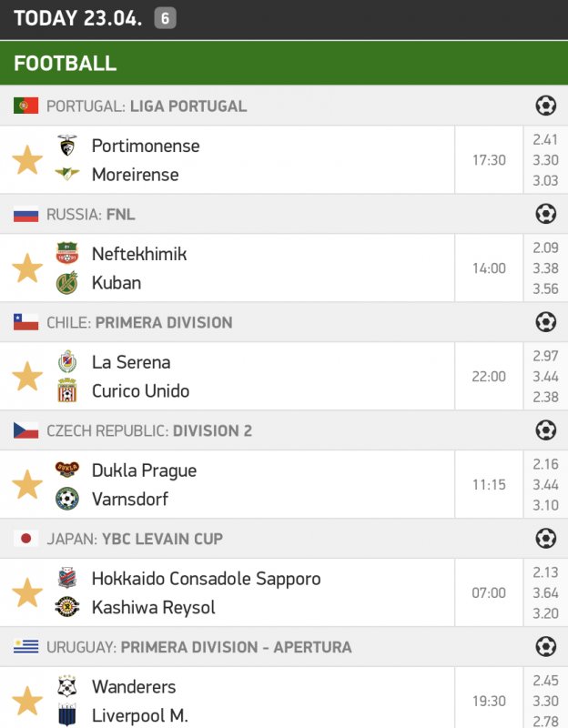
Task: Expand the TODAY 23.04. date header
Action: coord(78,18)
